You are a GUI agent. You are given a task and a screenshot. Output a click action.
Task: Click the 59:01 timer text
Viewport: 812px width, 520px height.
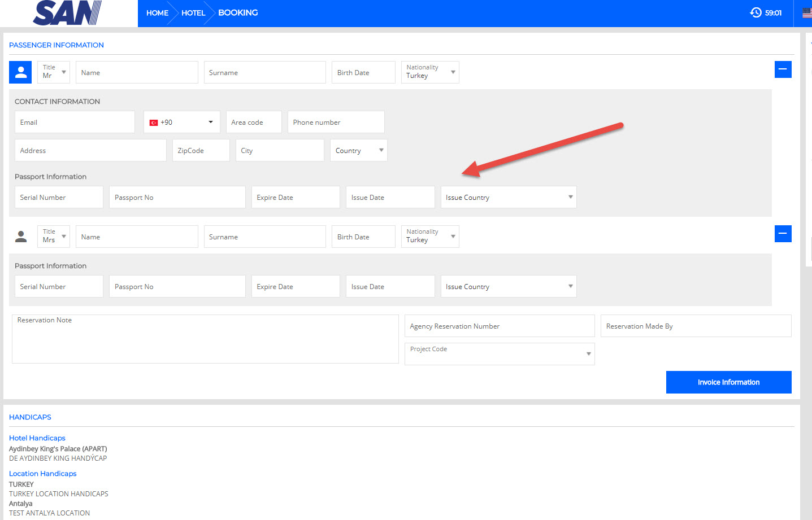[774, 13]
